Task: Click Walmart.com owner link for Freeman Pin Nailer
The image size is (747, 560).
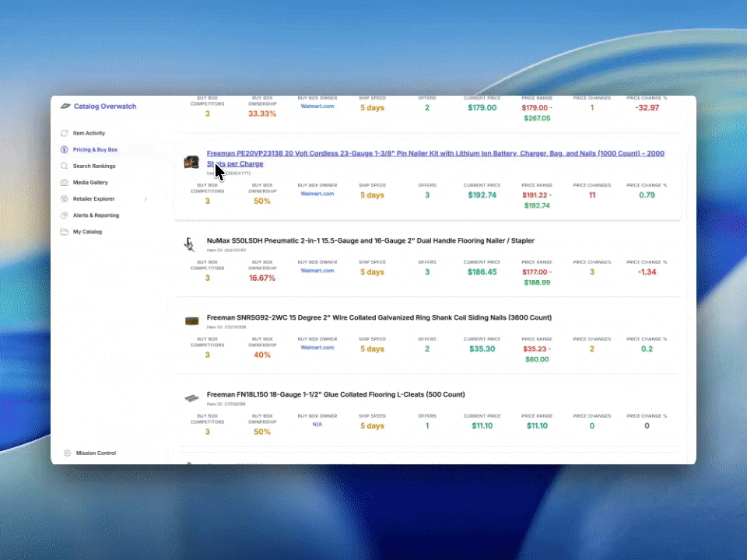Action: [x=317, y=194]
